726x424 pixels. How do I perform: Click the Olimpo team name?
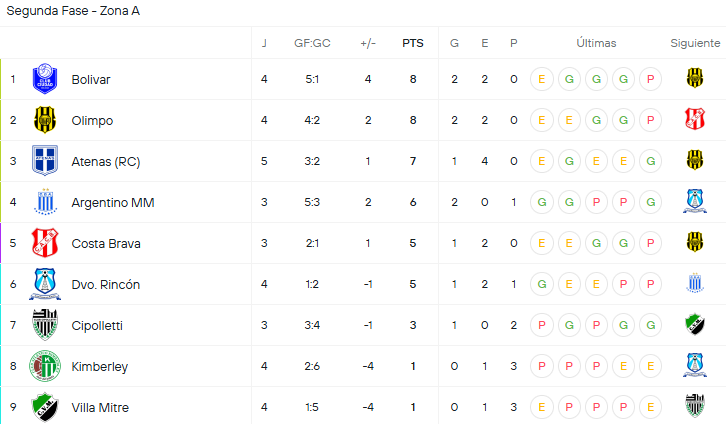92,120
